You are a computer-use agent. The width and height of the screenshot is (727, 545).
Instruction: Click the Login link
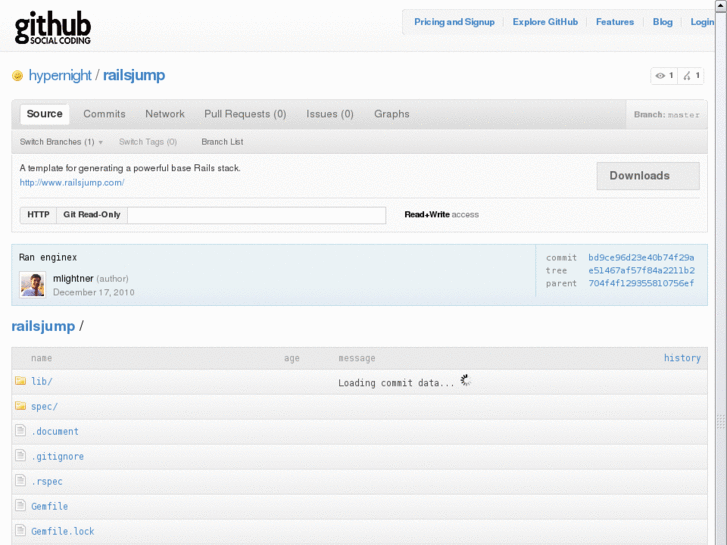[x=702, y=22]
